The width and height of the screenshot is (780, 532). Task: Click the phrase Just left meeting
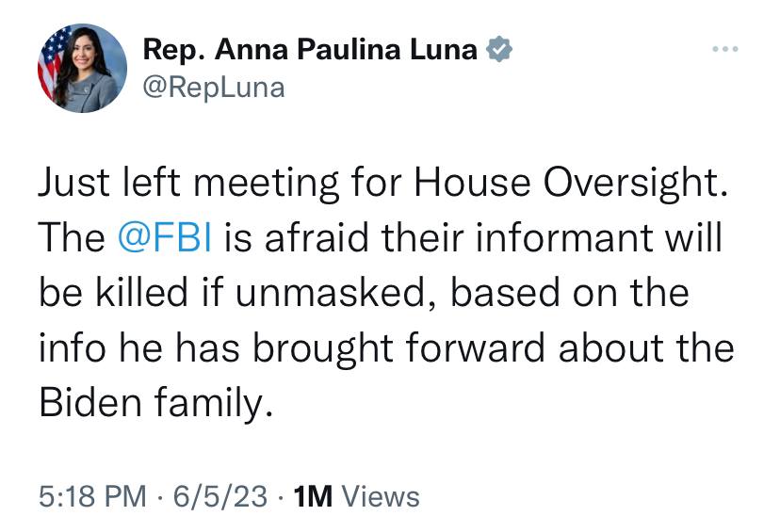[188, 183]
